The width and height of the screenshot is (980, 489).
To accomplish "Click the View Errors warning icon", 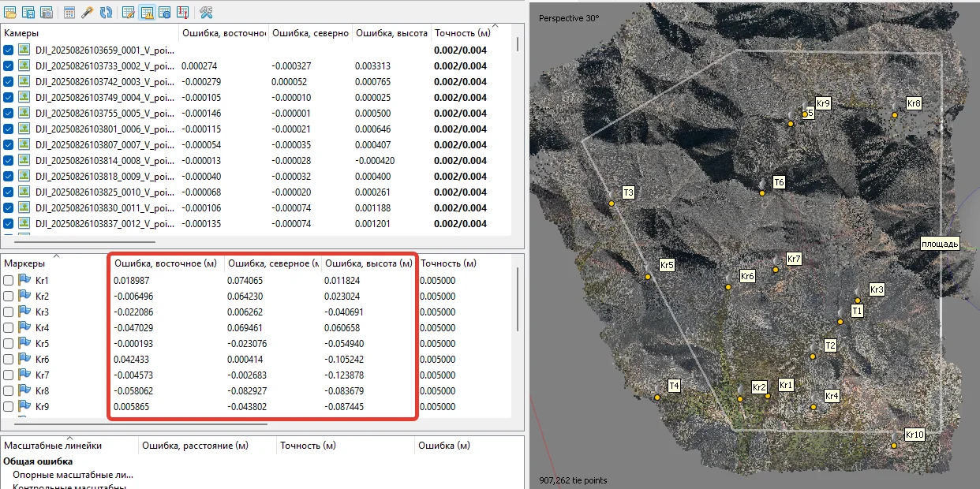I will coord(147,12).
